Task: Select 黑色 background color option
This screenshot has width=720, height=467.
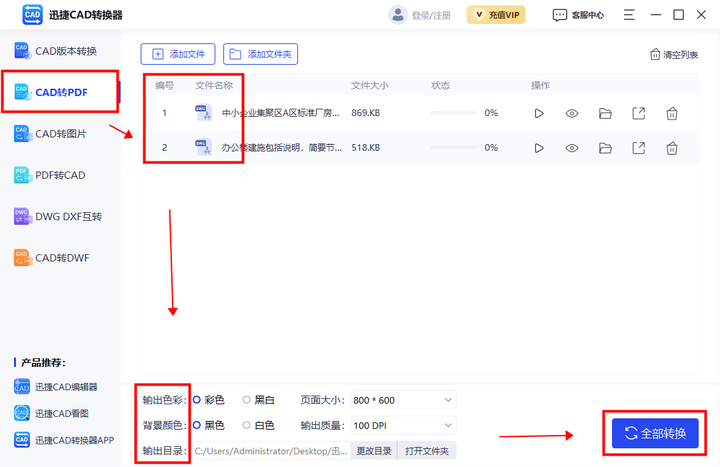Action: (209, 425)
